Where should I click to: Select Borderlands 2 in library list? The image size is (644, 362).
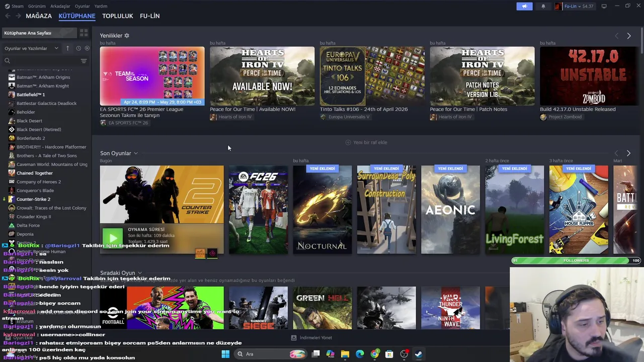point(31,138)
